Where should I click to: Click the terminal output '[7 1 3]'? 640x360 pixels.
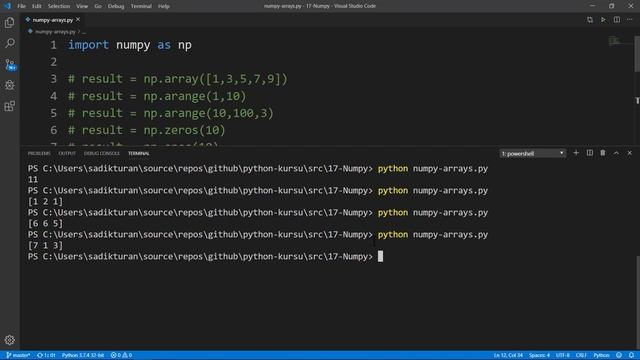click(x=45, y=245)
